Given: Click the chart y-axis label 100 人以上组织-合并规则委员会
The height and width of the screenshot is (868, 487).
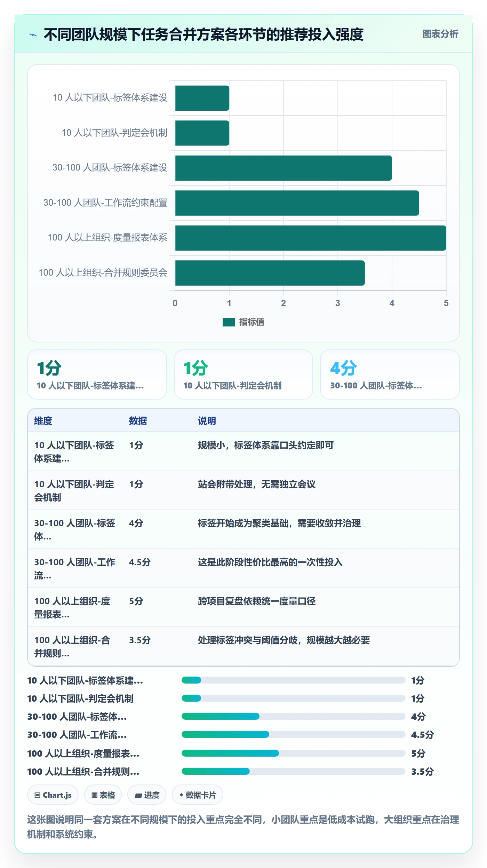Looking at the screenshot, I should (x=103, y=273).
